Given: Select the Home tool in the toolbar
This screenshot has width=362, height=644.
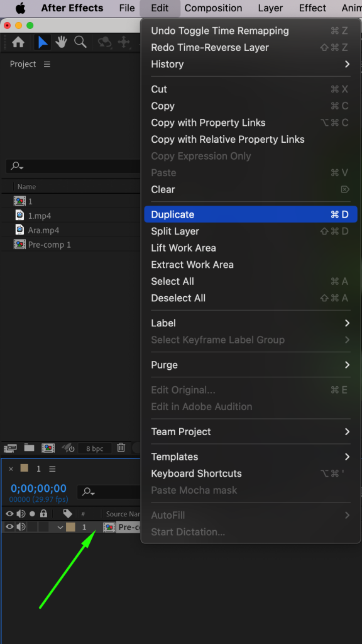Looking at the screenshot, I should [x=18, y=42].
